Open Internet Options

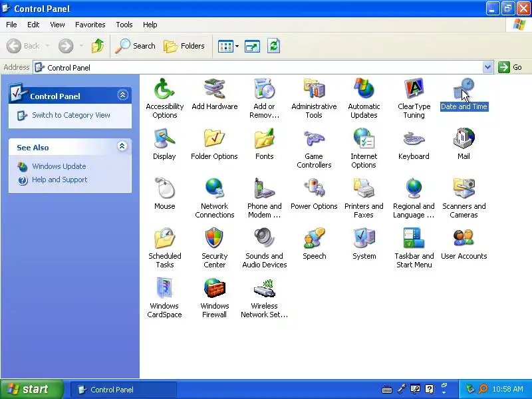[364, 148]
